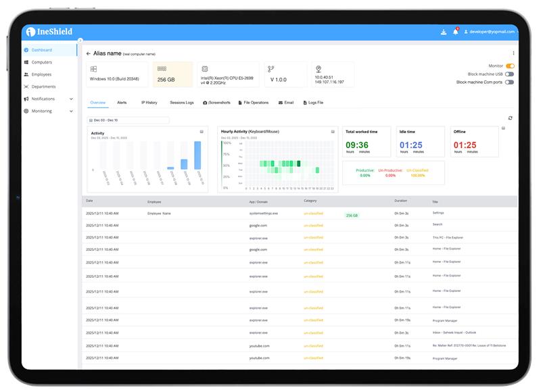The width and height of the screenshot is (541, 392).
Task: Enable the Block machine USB toggle
Action: pos(510,74)
